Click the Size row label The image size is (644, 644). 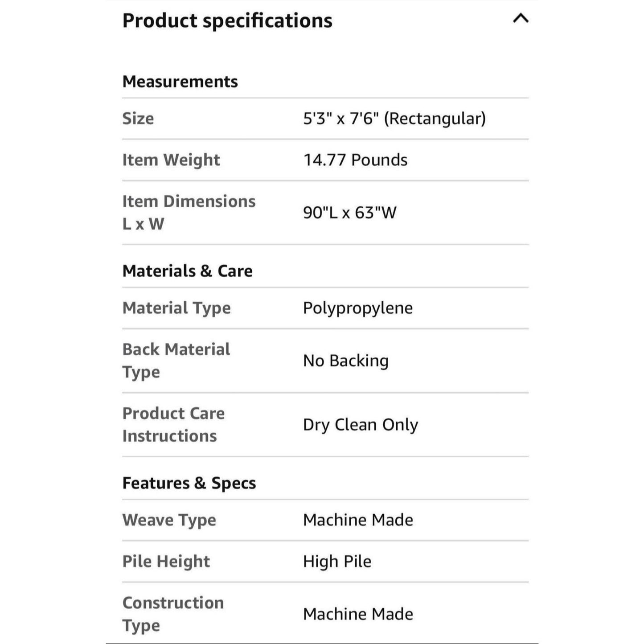(138, 119)
